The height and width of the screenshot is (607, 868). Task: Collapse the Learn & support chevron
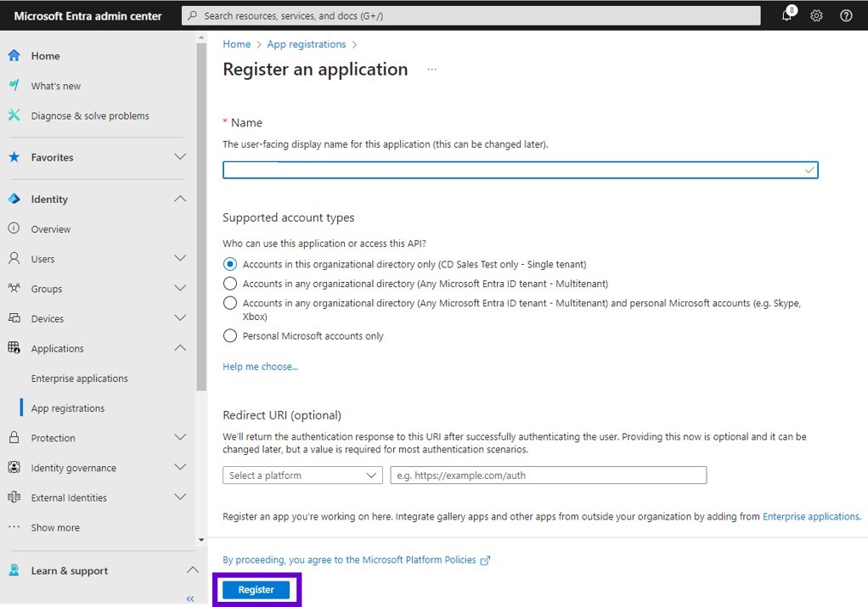pos(193,570)
